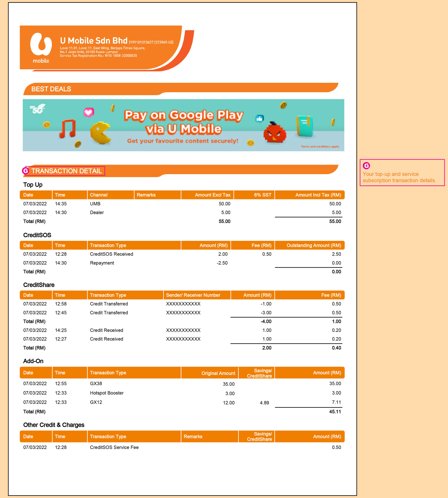Click Credit Transferred in the 12:58 row
Image resolution: width=448 pixels, height=498 pixels.
click(109, 304)
